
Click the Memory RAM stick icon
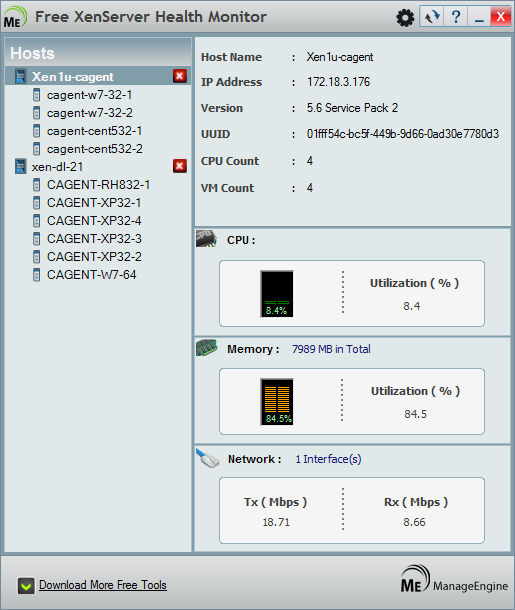pos(207,347)
